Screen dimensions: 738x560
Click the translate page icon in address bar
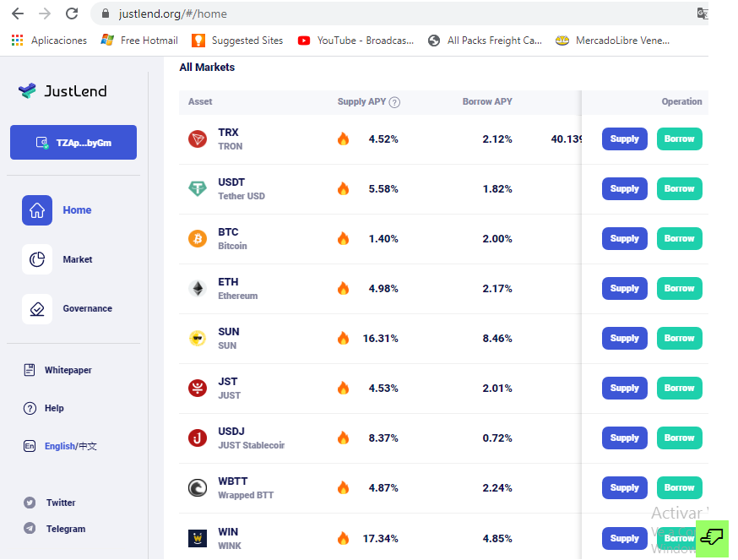pos(703,14)
